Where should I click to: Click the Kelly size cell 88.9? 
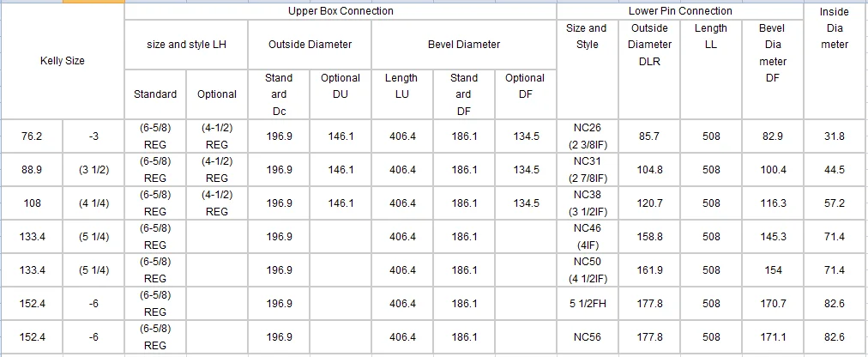pyautogui.click(x=32, y=169)
